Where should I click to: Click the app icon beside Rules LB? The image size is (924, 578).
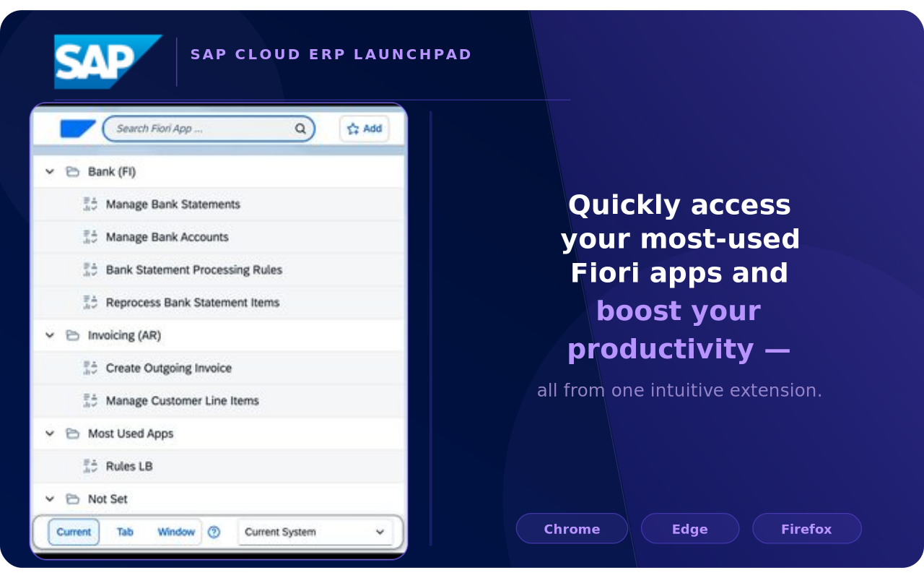[90, 466]
